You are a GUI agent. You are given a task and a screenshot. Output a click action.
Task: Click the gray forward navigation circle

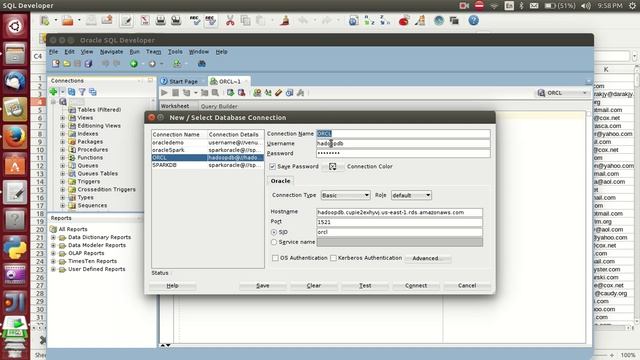click(x=152, y=64)
